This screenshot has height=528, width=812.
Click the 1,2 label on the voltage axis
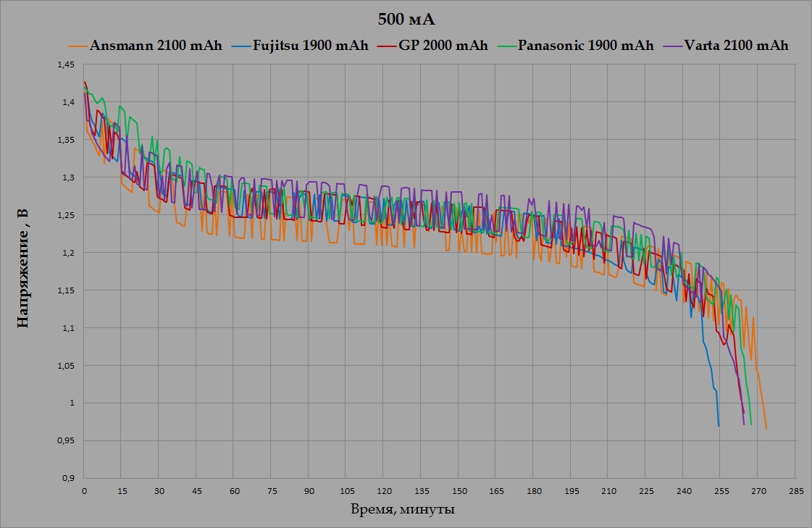pos(68,253)
